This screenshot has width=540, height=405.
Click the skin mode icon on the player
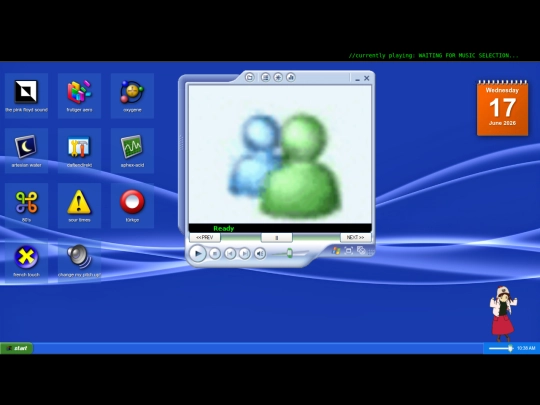coord(361,250)
